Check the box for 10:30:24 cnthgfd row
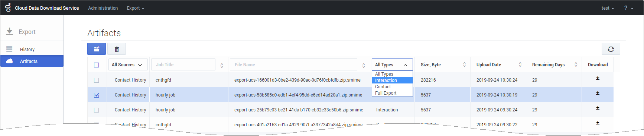644x136 pixels. point(97,80)
